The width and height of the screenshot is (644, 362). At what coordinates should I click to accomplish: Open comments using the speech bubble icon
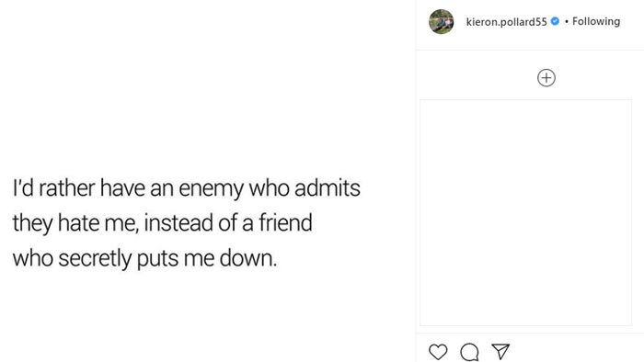469,352
